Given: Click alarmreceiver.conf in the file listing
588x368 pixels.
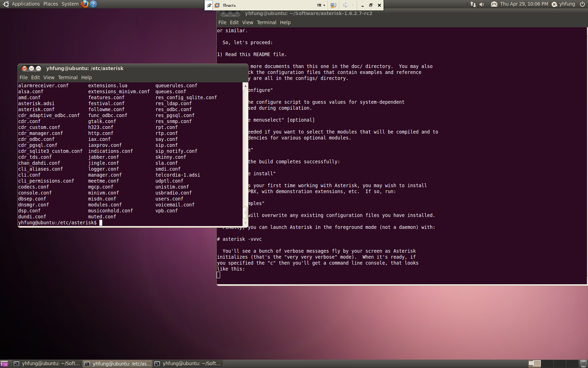Looking at the screenshot, I should [x=43, y=86].
